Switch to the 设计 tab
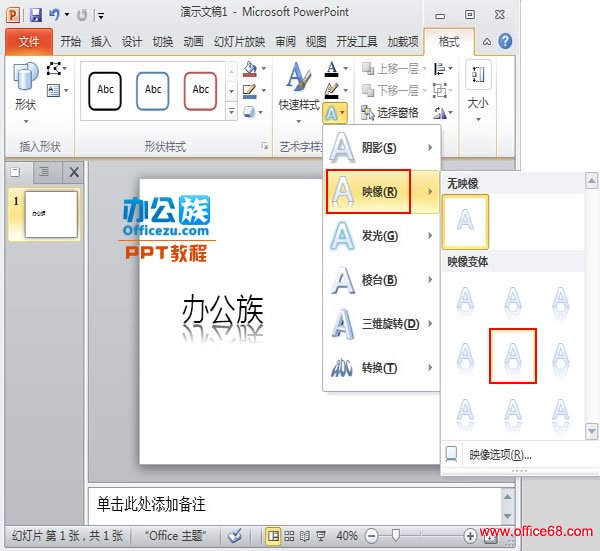 pyautogui.click(x=132, y=41)
